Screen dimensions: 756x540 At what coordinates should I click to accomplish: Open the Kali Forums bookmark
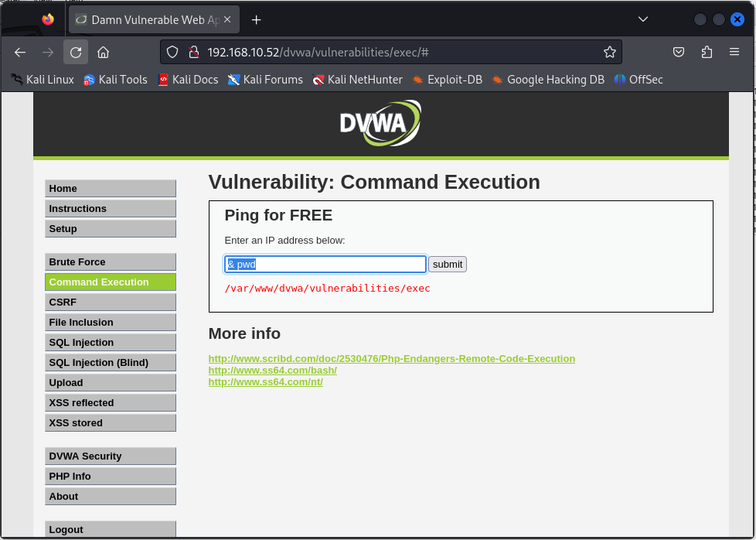pyautogui.click(x=265, y=80)
